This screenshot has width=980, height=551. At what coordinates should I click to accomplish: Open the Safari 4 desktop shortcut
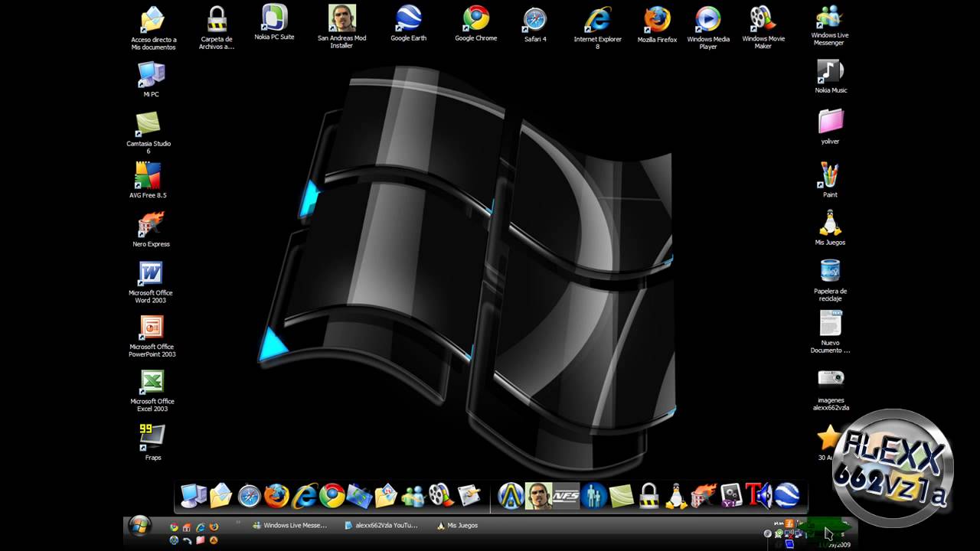(x=535, y=24)
